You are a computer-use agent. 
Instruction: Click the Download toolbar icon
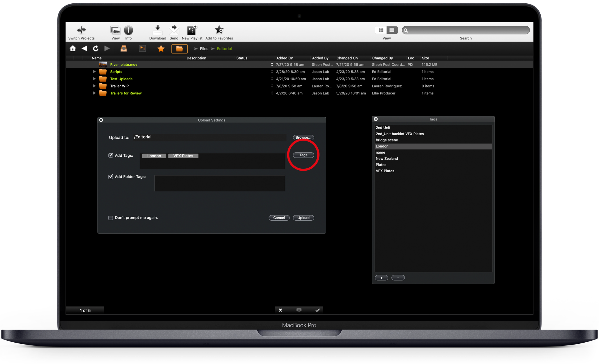coord(158,30)
